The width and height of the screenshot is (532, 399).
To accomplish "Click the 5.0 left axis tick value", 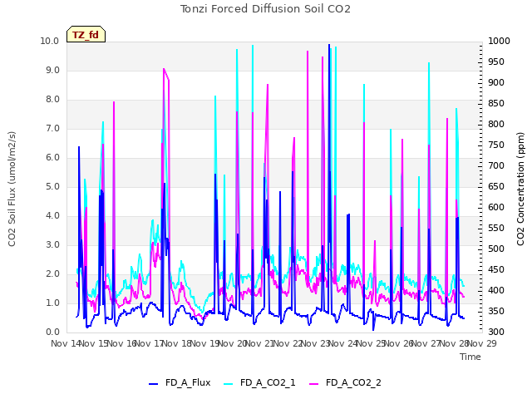I will [x=52, y=186].
